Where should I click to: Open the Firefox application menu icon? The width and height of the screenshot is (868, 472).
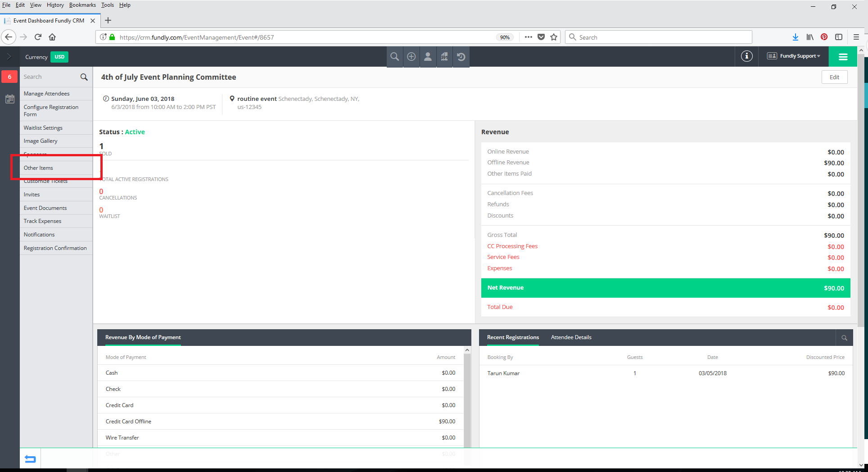click(x=856, y=37)
